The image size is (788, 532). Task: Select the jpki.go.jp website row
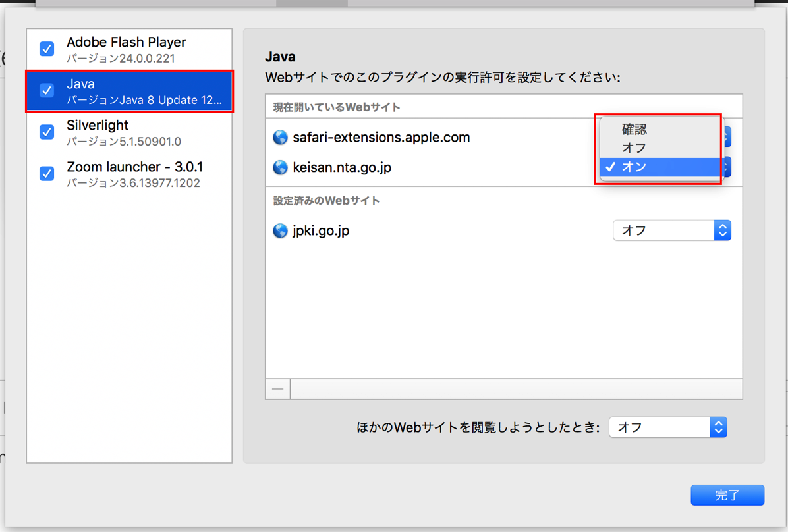click(x=503, y=230)
